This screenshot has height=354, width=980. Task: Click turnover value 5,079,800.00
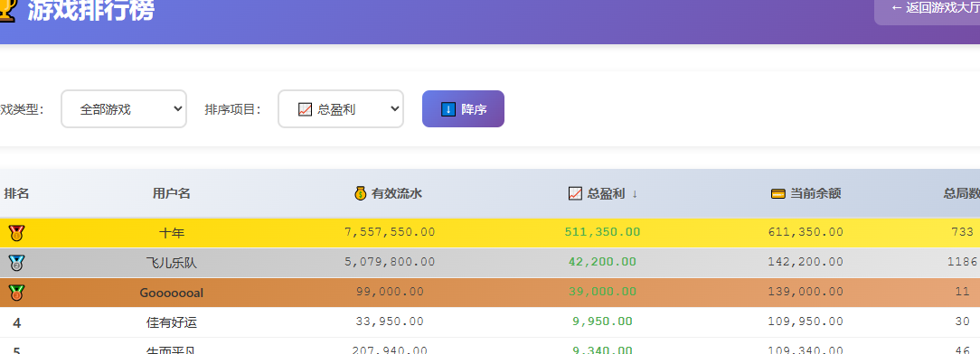pyautogui.click(x=390, y=262)
